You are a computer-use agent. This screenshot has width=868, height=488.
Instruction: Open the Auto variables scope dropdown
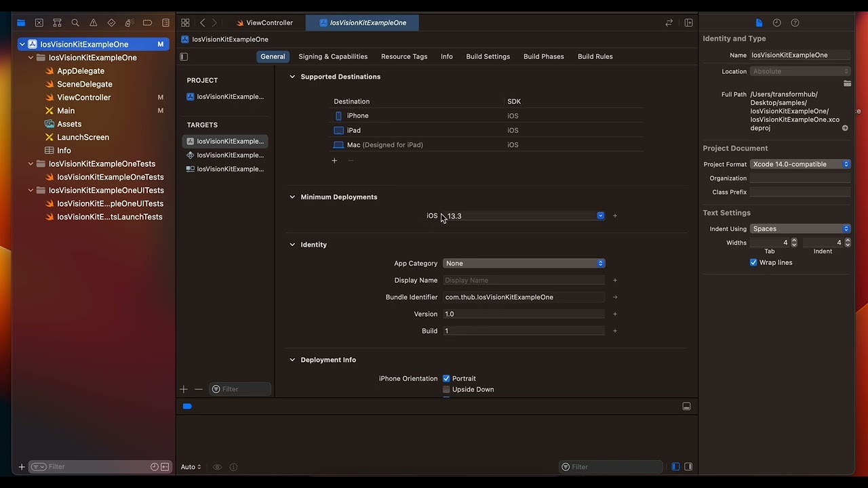click(x=191, y=467)
